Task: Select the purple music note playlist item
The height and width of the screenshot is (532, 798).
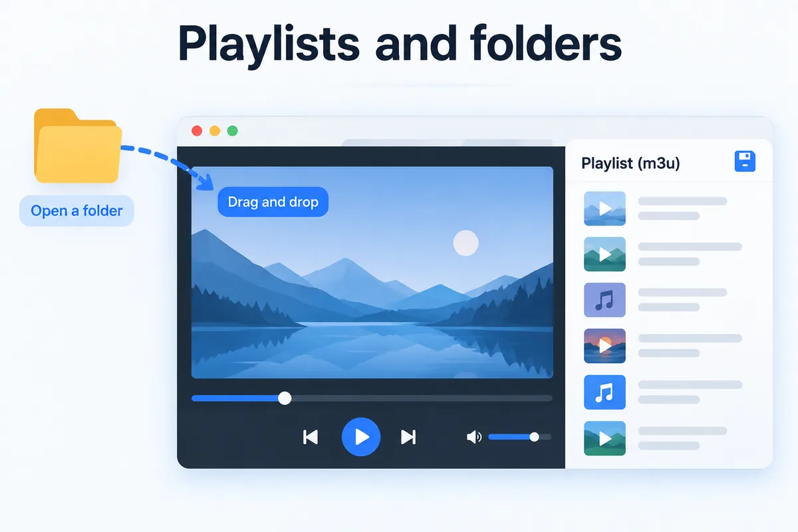Action: point(604,299)
